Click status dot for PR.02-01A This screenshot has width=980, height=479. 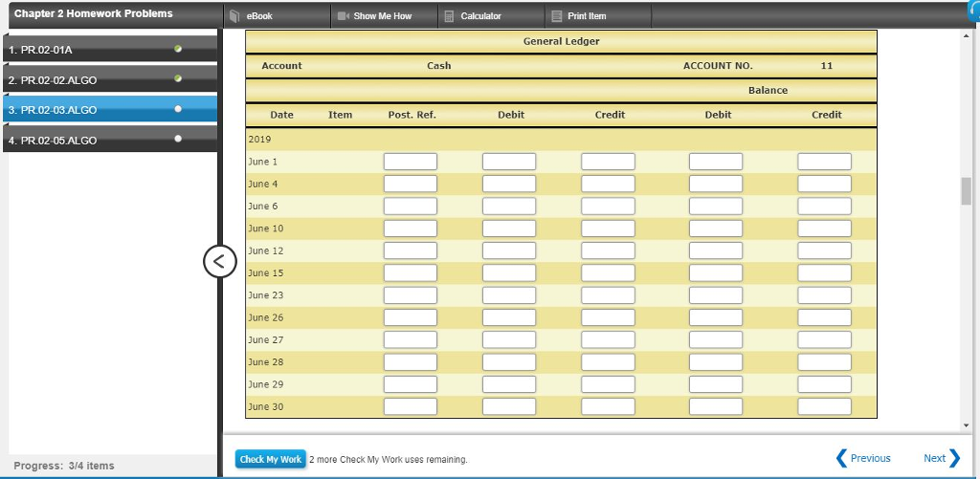178,49
